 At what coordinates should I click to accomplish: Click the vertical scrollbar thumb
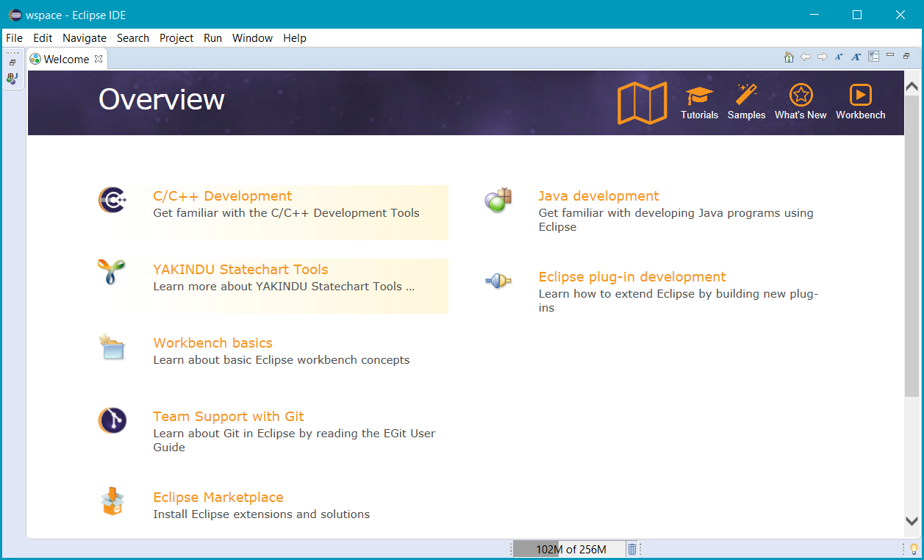pyautogui.click(x=912, y=246)
